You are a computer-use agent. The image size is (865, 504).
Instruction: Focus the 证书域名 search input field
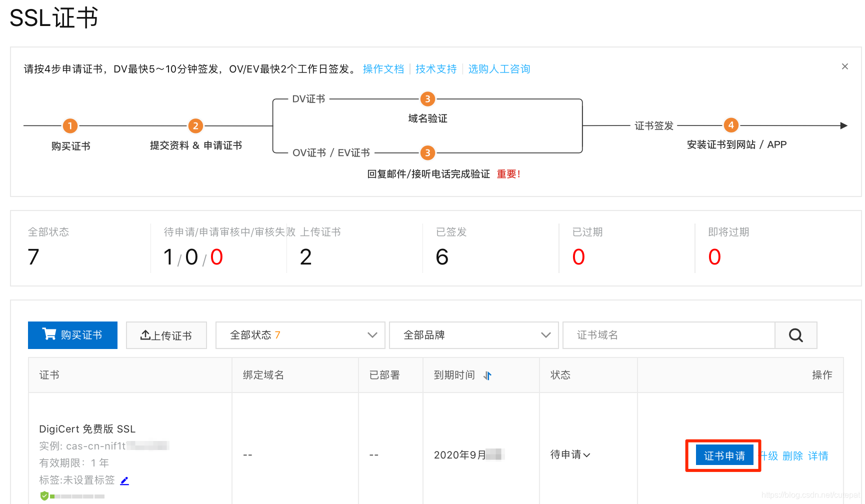[669, 335]
